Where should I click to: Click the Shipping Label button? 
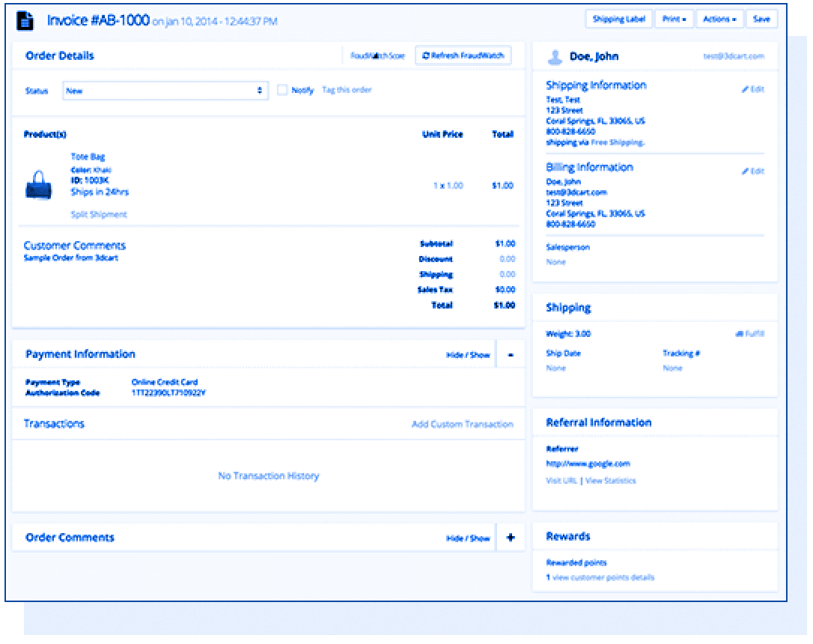618,19
